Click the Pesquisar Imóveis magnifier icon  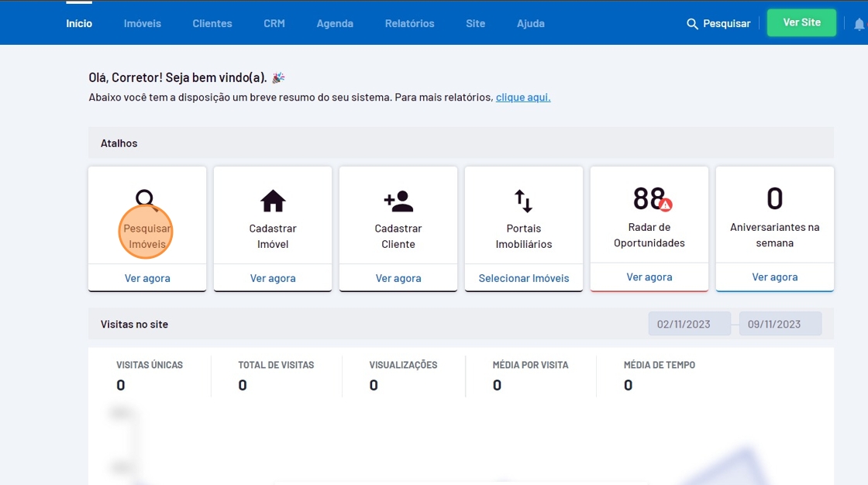pyautogui.click(x=145, y=200)
